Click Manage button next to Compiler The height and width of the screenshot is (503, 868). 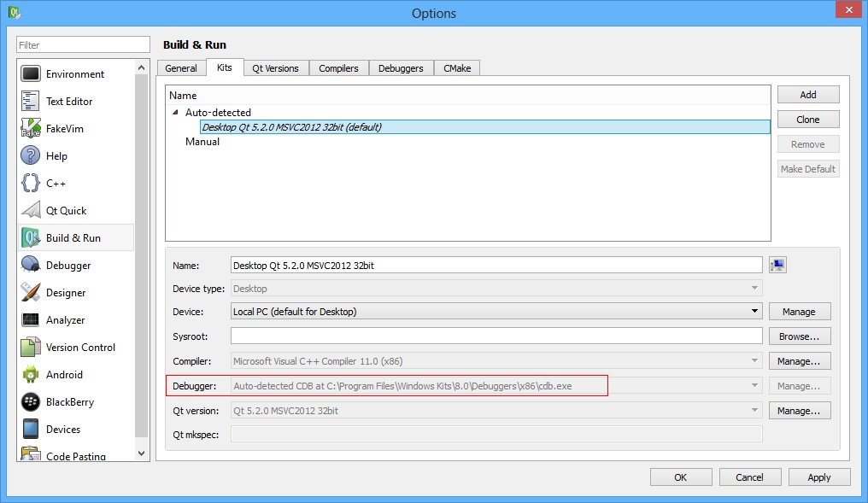[800, 361]
